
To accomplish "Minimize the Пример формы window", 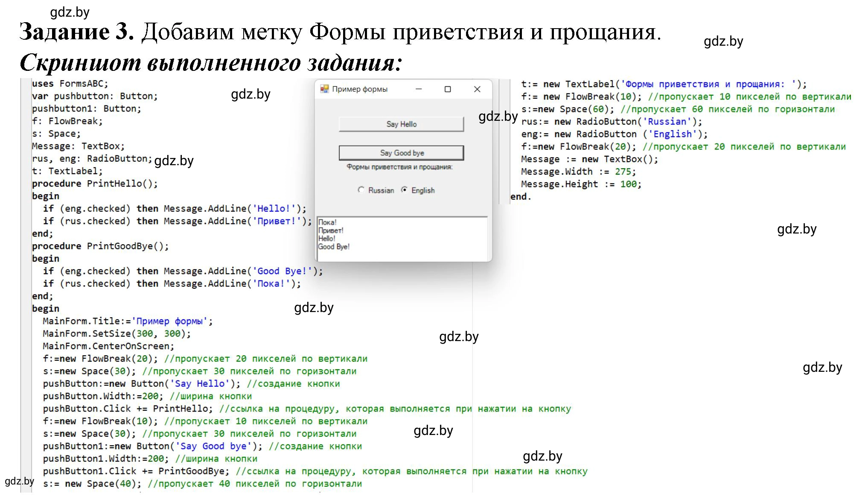I will tap(419, 89).
